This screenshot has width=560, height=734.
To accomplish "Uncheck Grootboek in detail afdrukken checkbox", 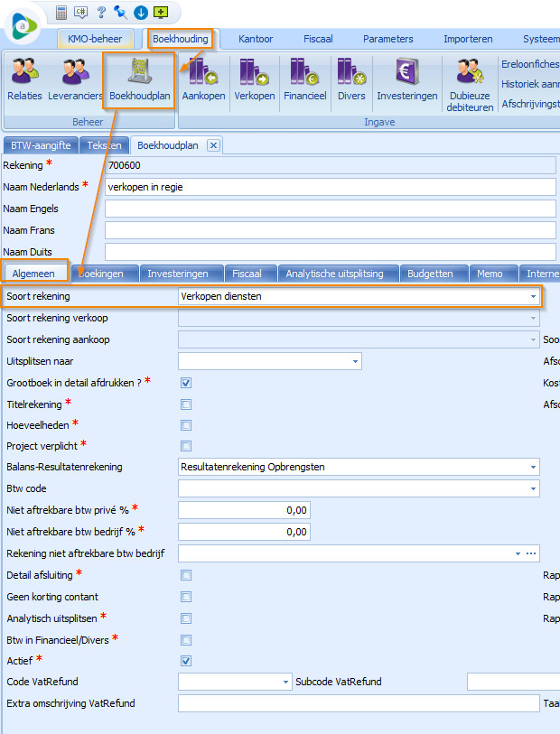I will point(186,383).
